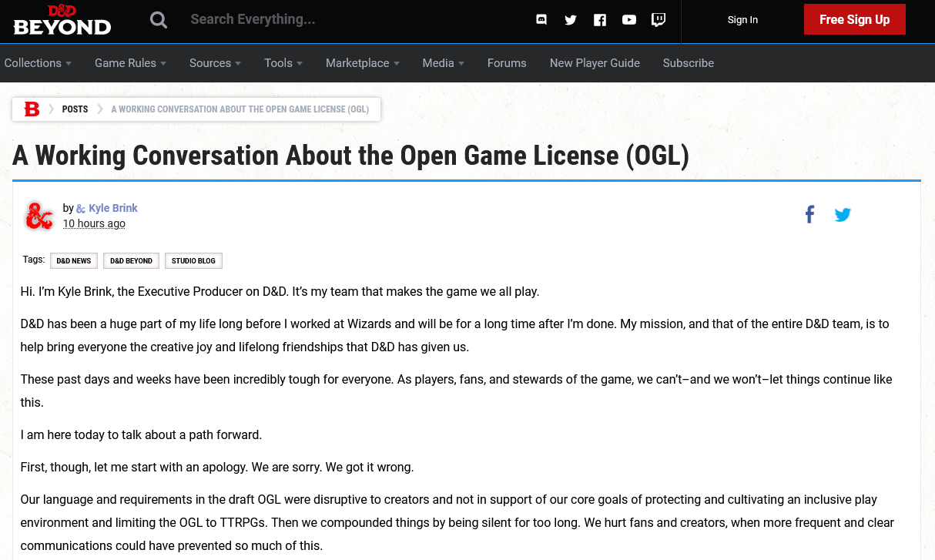
Task: Share article via blue Twitter bird
Action: tap(843, 215)
